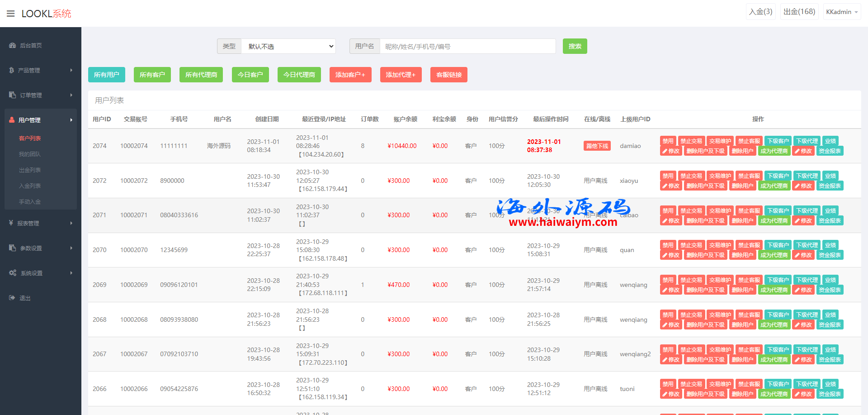This screenshot has width=868, height=415.
Task: Click the 订单管理 clipboard icon
Action: (13, 95)
